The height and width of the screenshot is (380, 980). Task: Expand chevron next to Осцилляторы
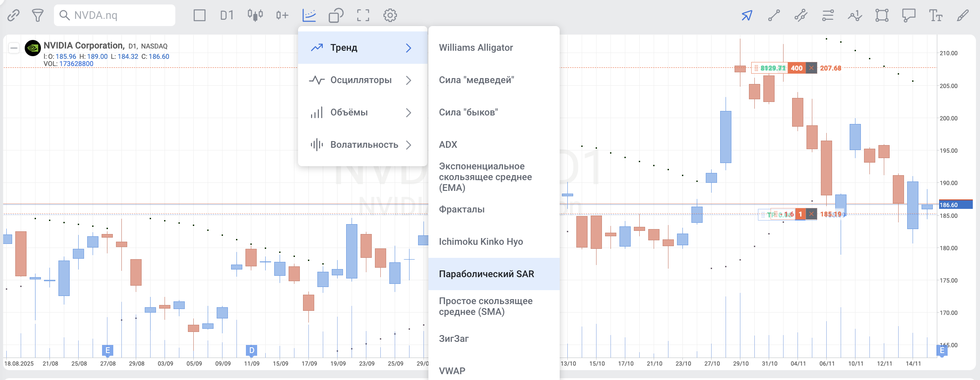[x=409, y=80]
